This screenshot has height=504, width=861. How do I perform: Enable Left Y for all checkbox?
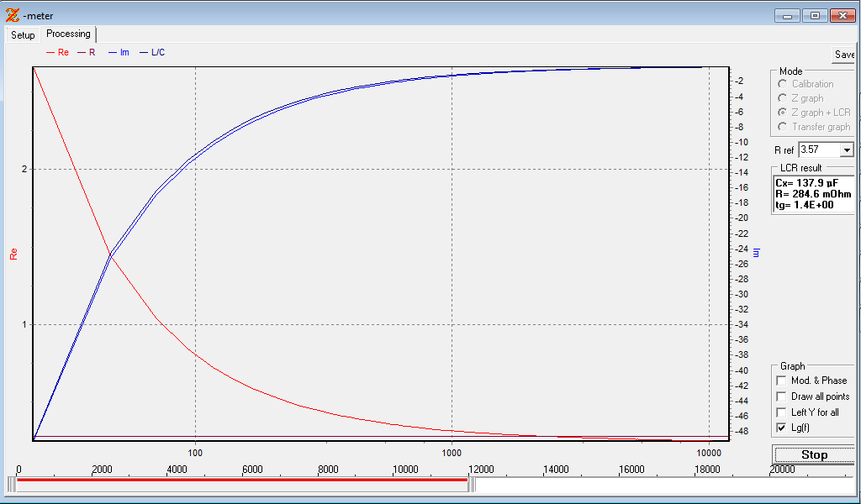click(781, 412)
